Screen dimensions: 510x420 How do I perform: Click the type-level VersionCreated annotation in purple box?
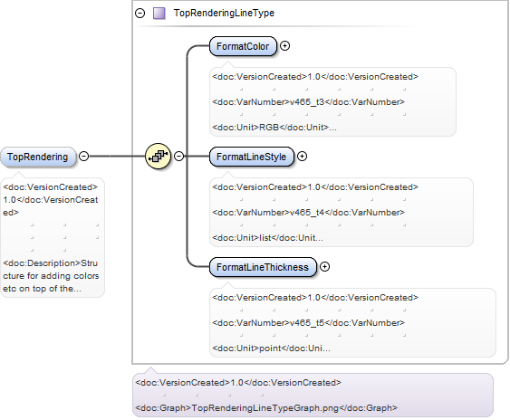pyautogui.click(x=238, y=383)
